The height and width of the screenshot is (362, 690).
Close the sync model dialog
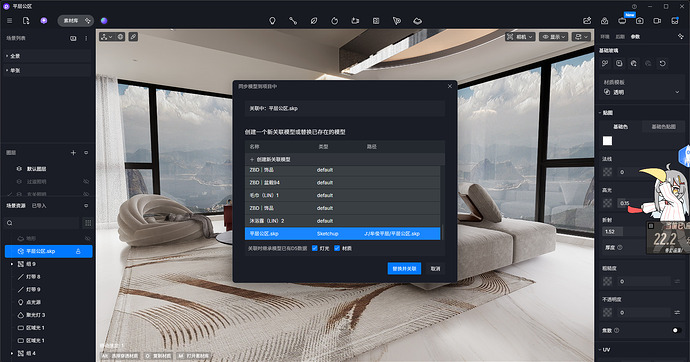pyautogui.click(x=450, y=86)
